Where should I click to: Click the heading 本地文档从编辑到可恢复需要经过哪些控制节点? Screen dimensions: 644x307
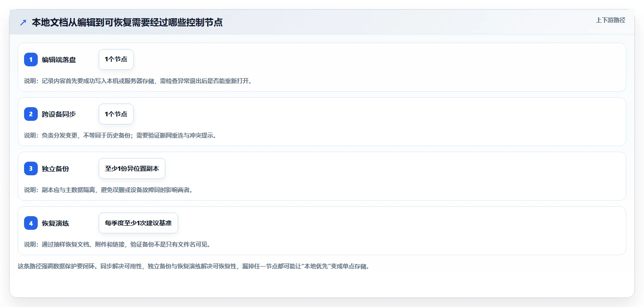pyautogui.click(x=127, y=22)
